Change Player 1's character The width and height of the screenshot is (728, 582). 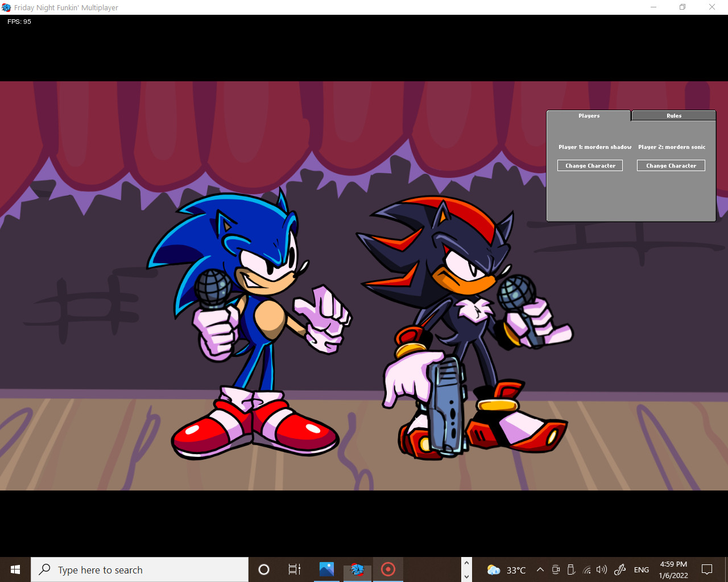tap(590, 165)
